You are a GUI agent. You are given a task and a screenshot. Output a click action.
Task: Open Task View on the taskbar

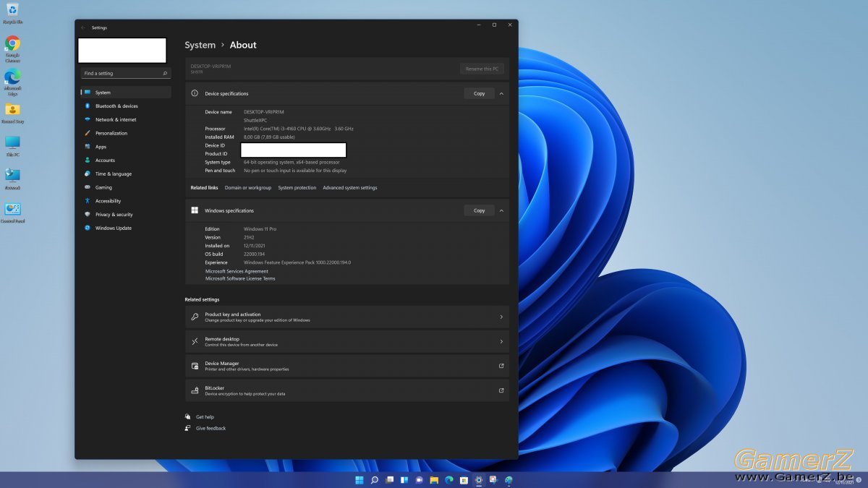389,480
